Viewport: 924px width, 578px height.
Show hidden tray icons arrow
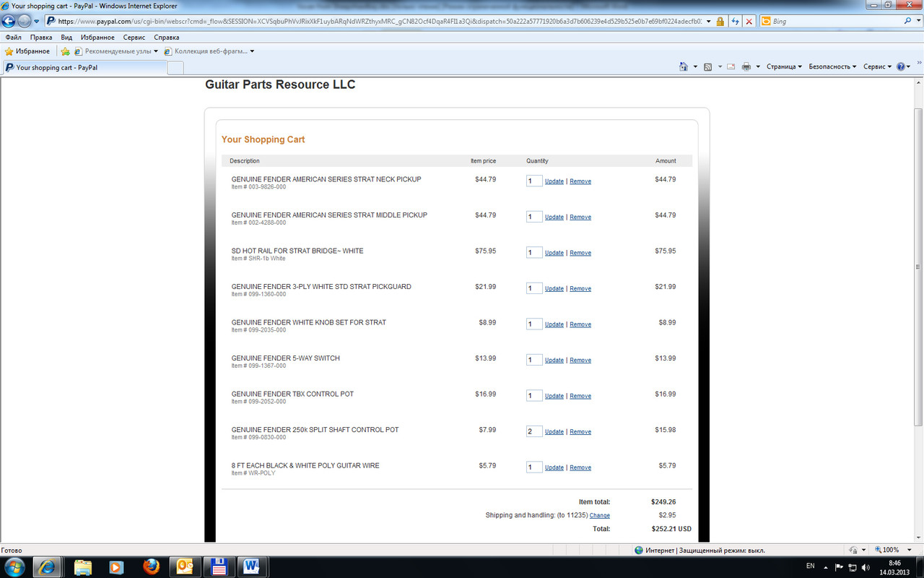[x=827, y=567]
